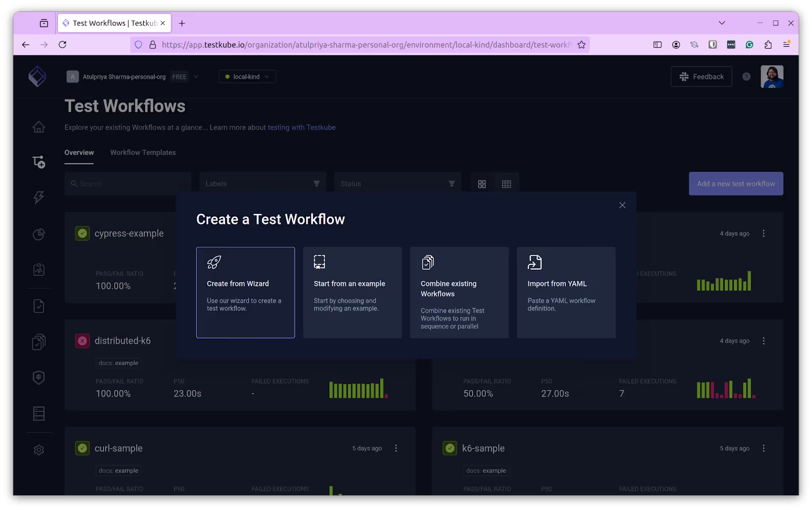Open the k6-sample workflow title

(483, 449)
